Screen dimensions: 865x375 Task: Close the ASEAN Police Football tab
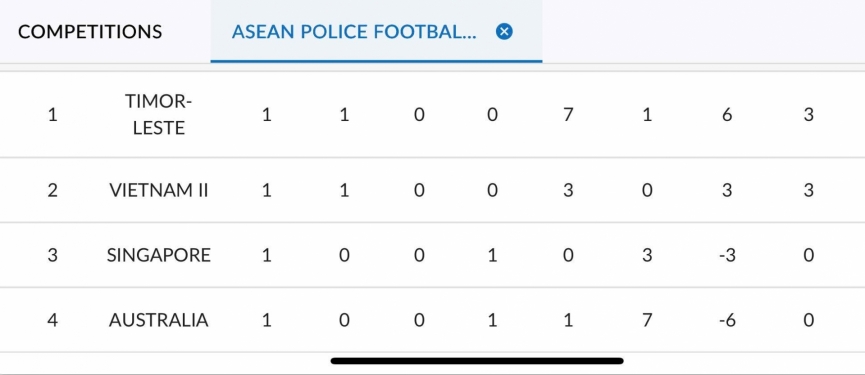click(x=504, y=31)
